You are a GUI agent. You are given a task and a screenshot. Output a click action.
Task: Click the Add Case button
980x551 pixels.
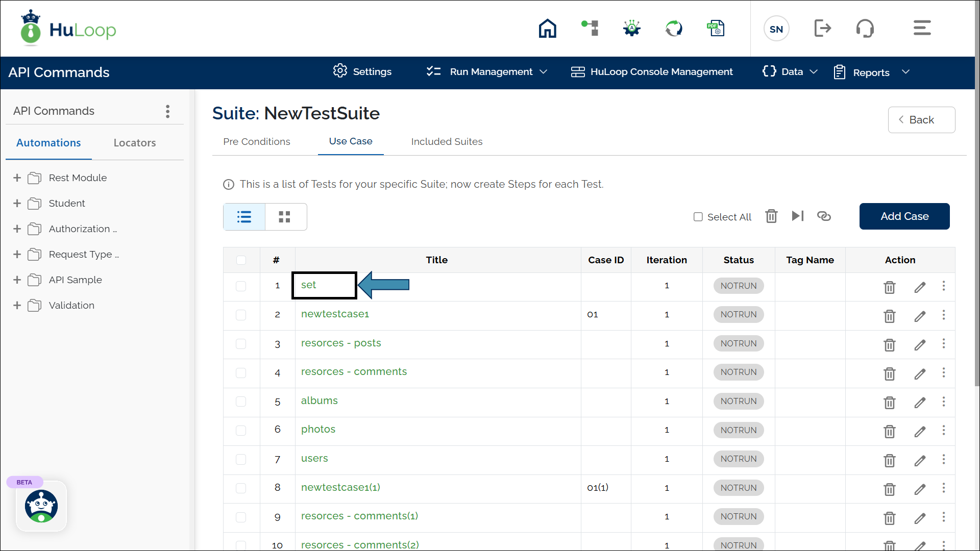[904, 216]
